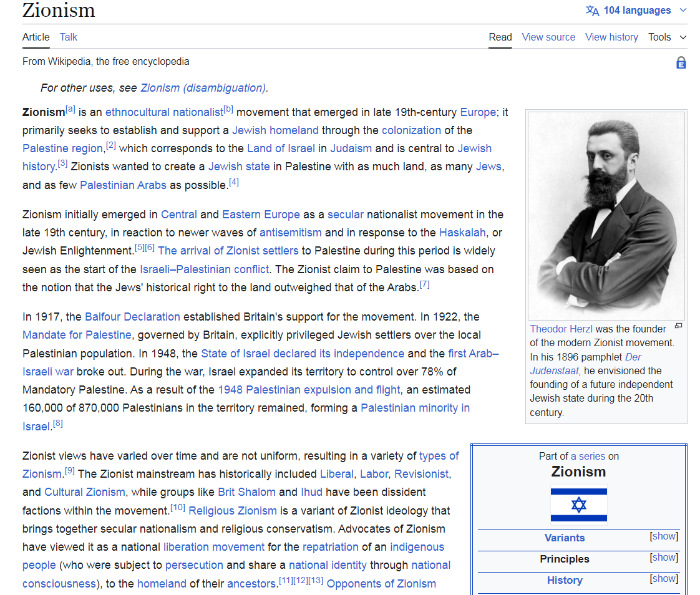This screenshot has height=595, width=700.
Task: Open the View history tab
Action: tap(611, 37)
